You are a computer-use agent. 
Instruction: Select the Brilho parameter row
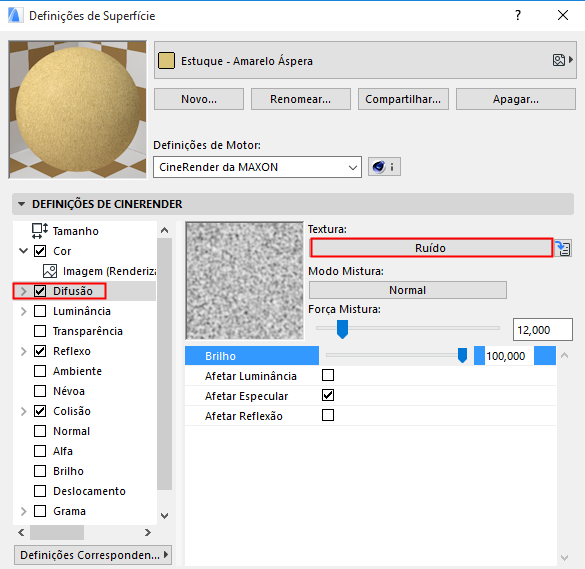click(x=370, y=356)
